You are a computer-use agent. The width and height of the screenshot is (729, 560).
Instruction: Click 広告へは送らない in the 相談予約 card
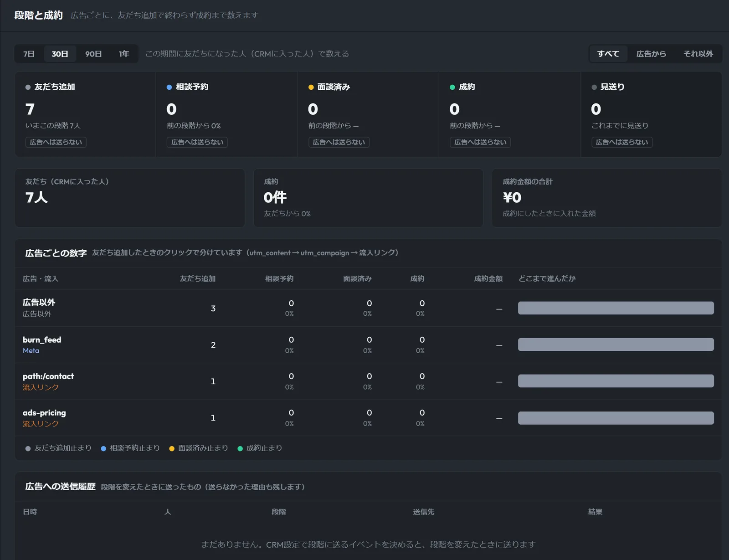197,142
